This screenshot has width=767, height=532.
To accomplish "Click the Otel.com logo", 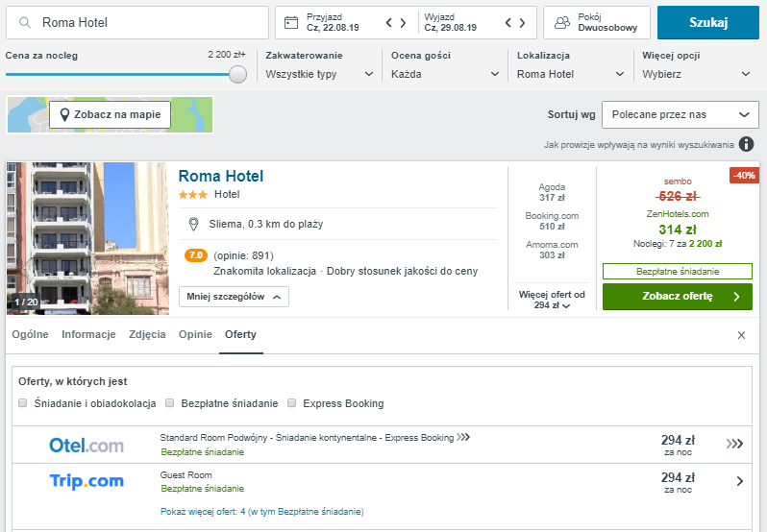I will point(87,446).
